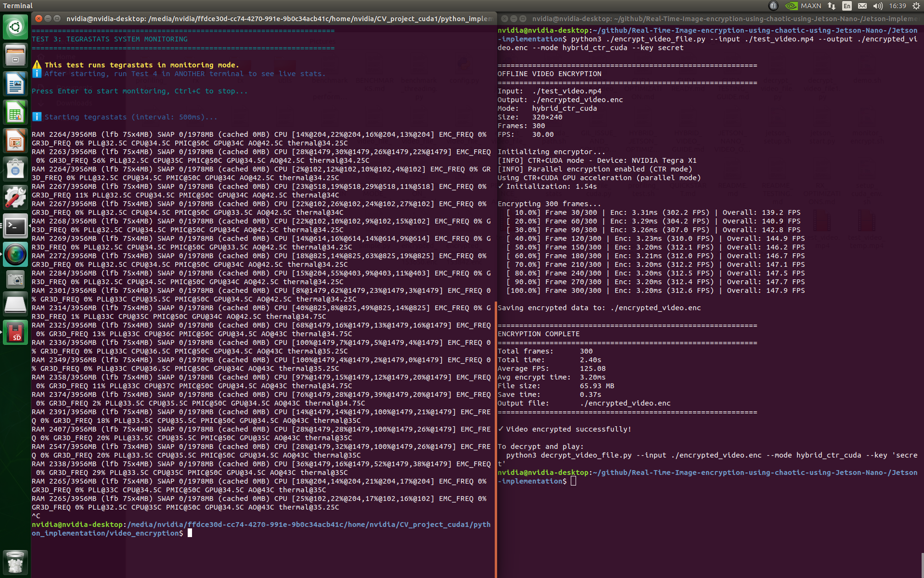Click 'TEST 3: TEGRASTATS SYSTEM MONITORING' heading
The width and height of the screenshot is (924, 578).
pos(110,39)
